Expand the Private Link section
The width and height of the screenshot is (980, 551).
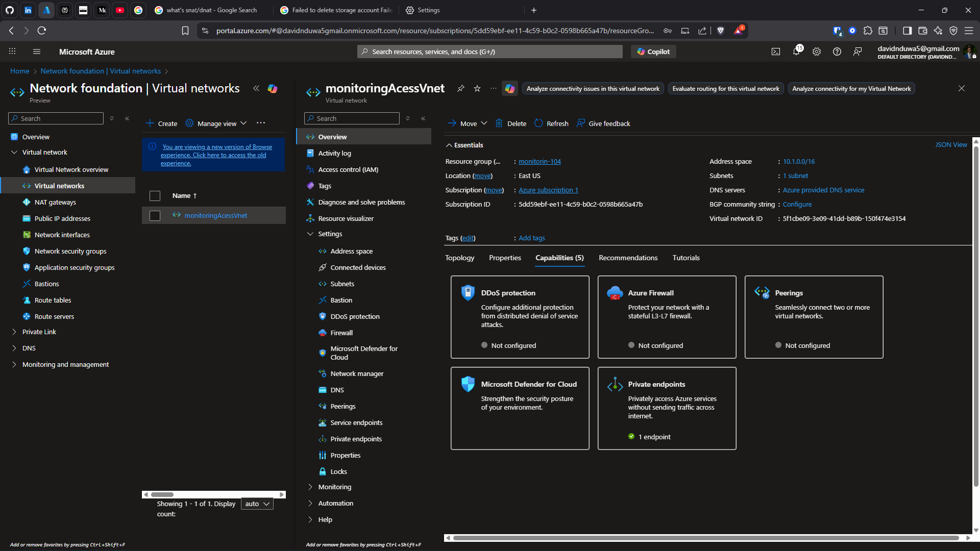coord(14,332)
